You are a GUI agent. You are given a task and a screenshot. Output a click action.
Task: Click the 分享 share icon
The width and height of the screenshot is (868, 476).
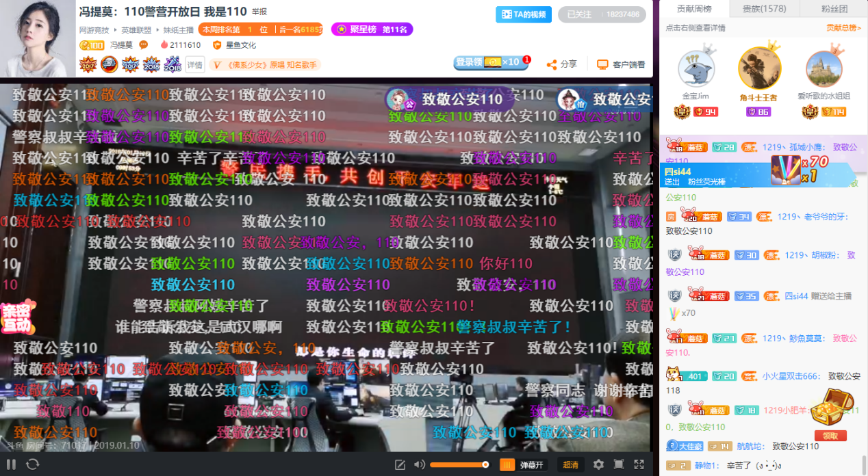(x=552, y=64)
